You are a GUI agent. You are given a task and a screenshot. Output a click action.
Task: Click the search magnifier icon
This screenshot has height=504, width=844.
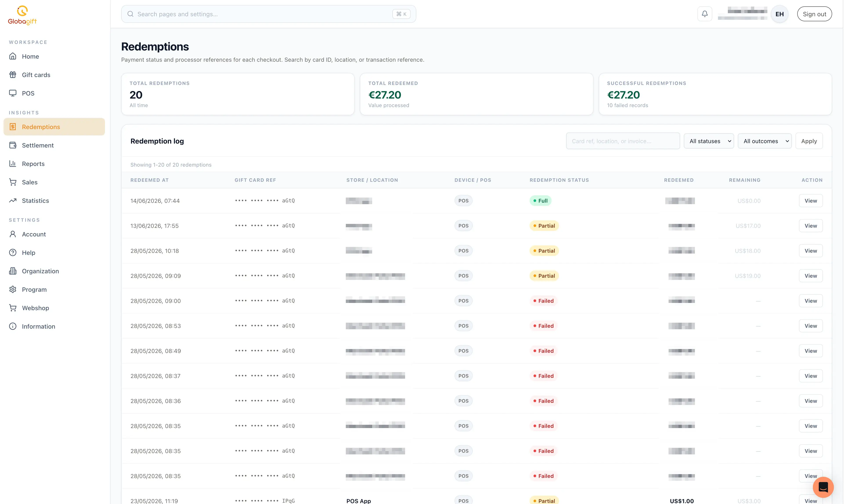(130, 14)
